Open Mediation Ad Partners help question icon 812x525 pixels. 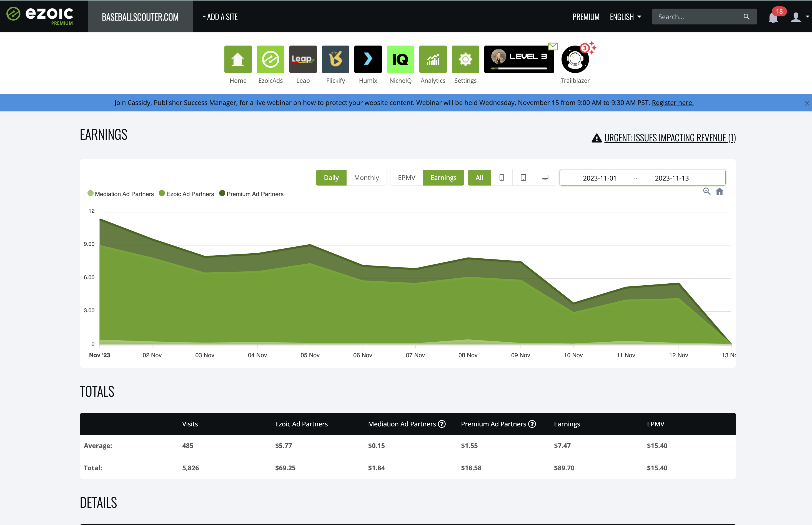click(442, 424)
